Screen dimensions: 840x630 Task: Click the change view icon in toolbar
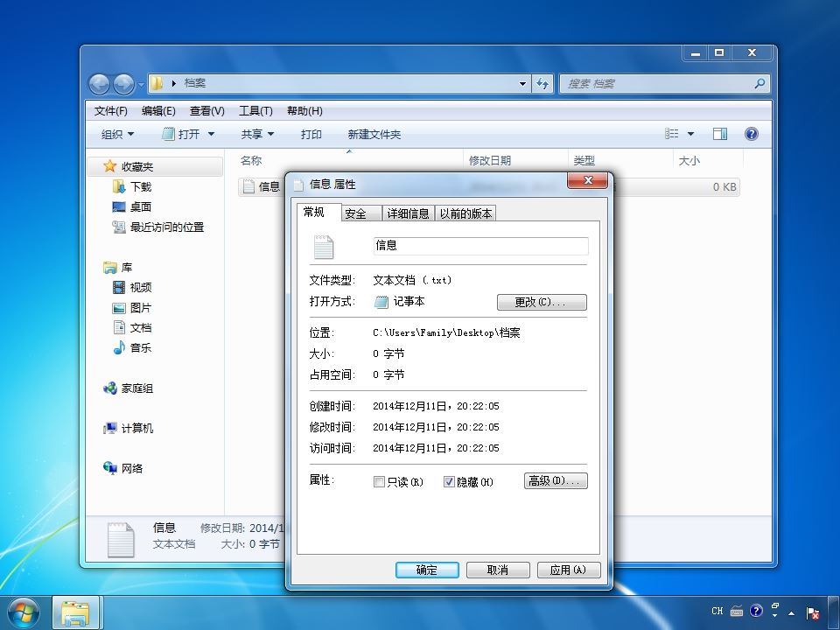click(672, 134)
